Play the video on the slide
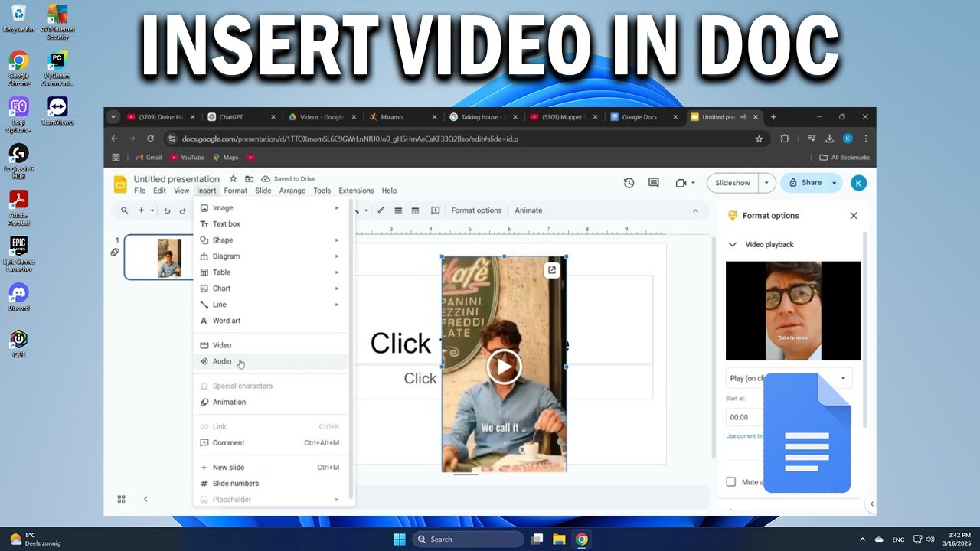 click(x=504, y=367)
